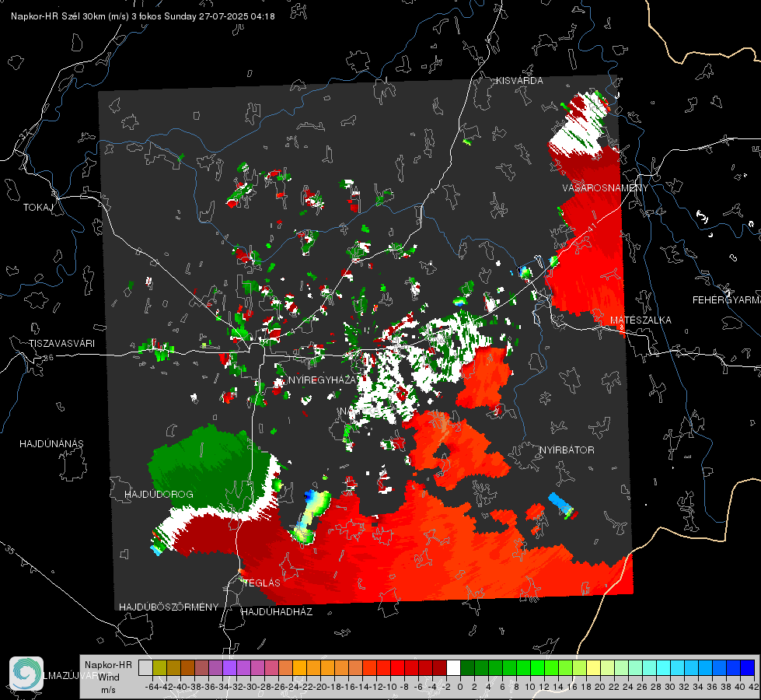The height and width of the screenshot is (700, 761).
Task: Click the HAJDÚHADHÁZ city label
Action: point(277,612)
